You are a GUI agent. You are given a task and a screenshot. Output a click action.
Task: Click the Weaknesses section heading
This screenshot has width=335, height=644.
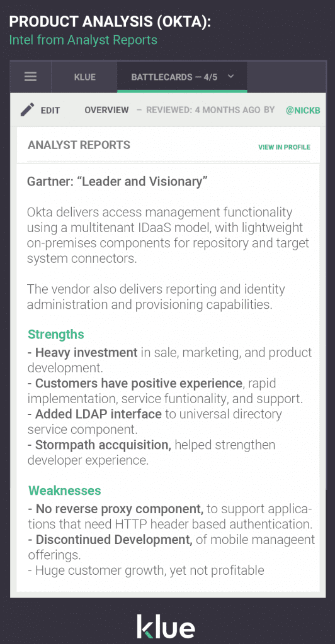tap(64, 491)
